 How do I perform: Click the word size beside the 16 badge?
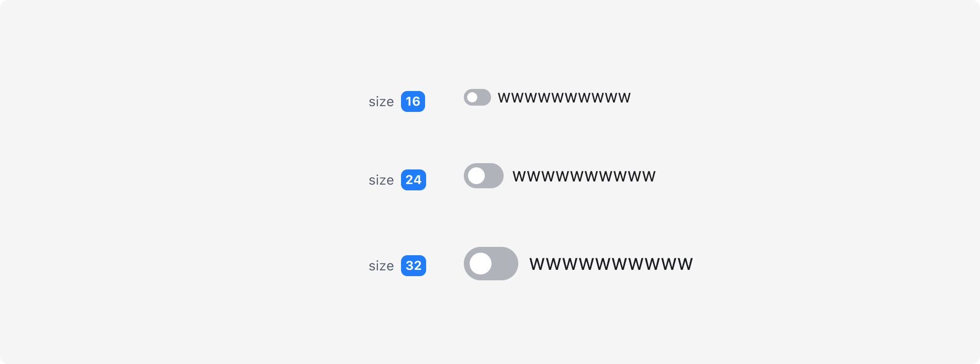pyautogui.click(x=381, y=101)
